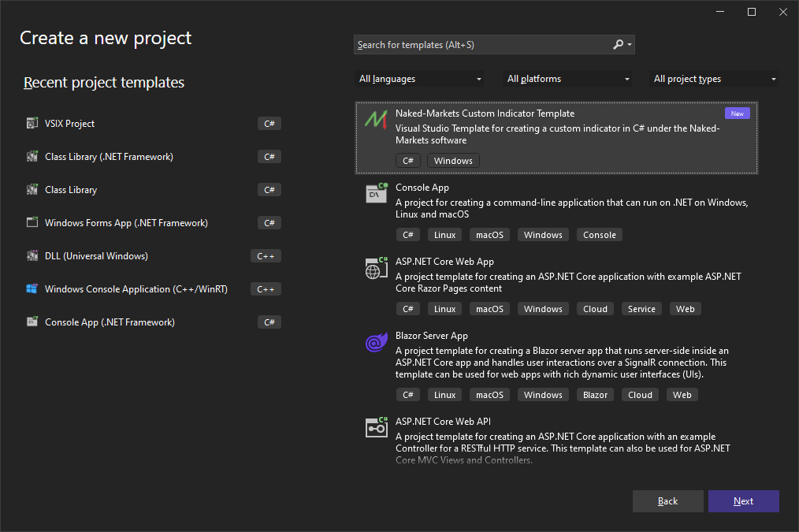Click the Service tag under ASP.NET Core Web App

641,309
